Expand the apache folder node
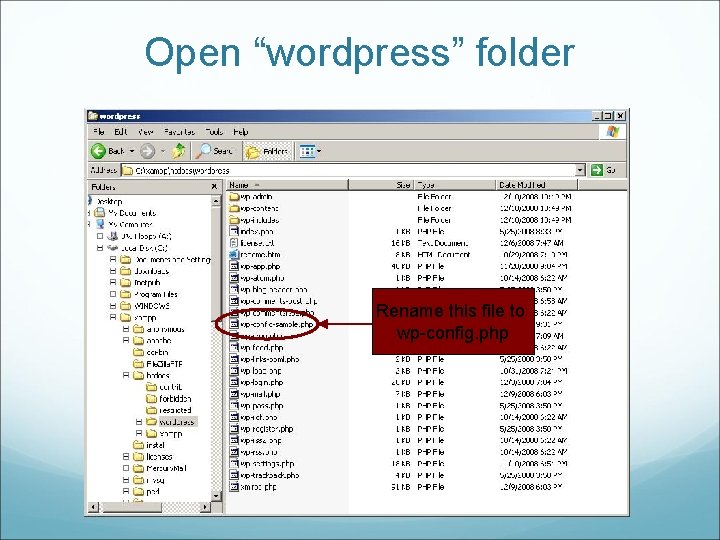720x540 pixels. [126, 341]
